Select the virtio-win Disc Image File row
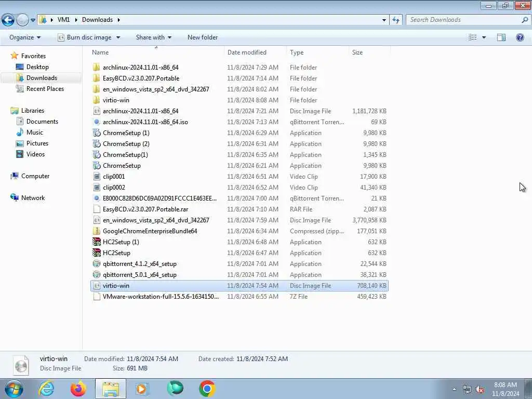This screenshot has width=532, height=399. pyautogui.click(x=240, y=286)
